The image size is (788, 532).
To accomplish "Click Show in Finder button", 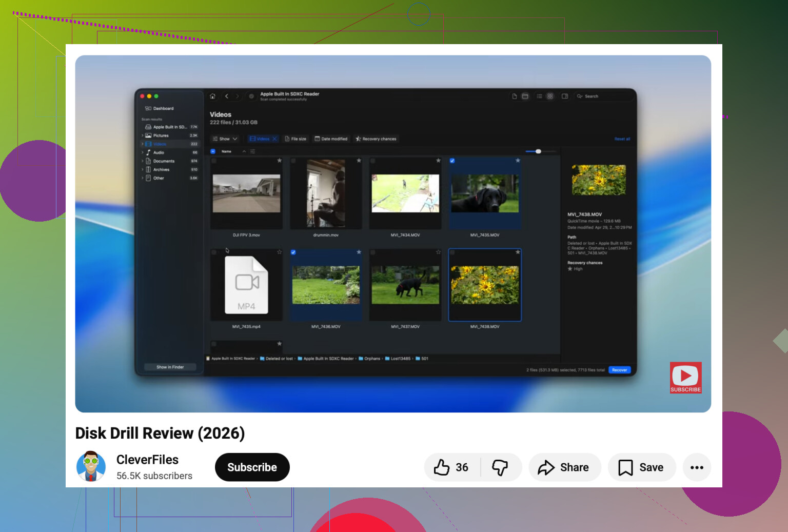I will (x=170, y=367).
